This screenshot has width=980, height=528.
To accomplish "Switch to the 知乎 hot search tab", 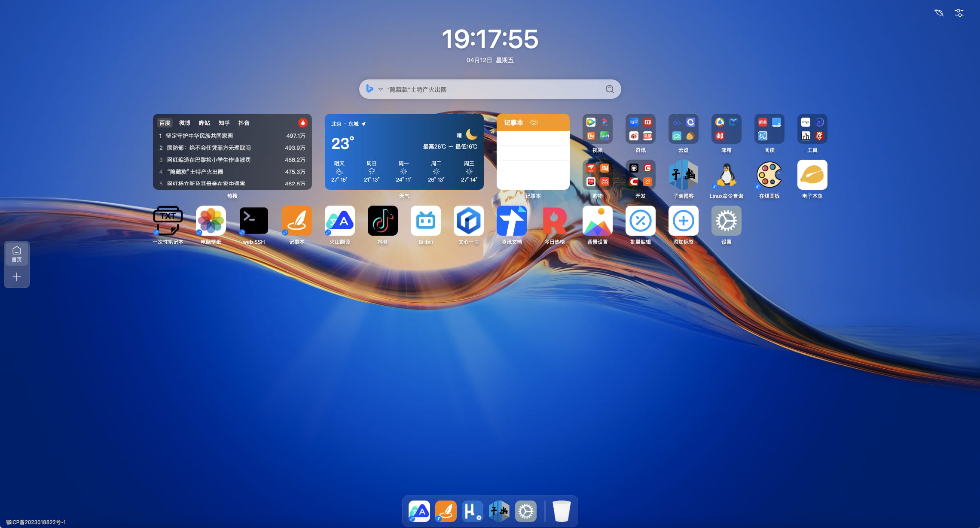I will coord(224,123).
